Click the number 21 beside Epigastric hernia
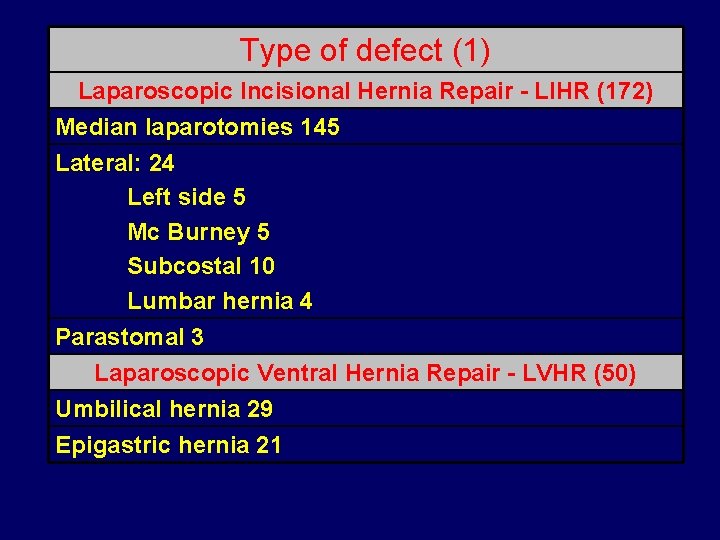The image size is (720, 540). click(x=268, y=445)
